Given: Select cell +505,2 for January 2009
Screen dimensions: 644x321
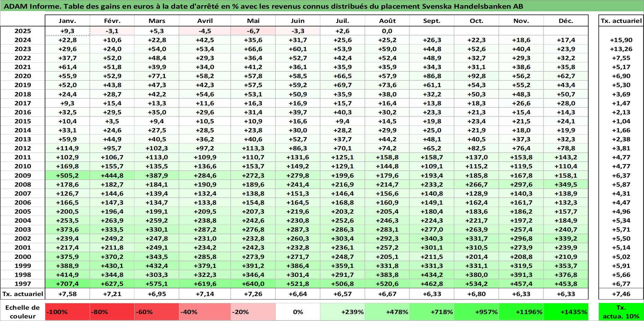Looking at the screenshot, I should click(x=67, y=175).
